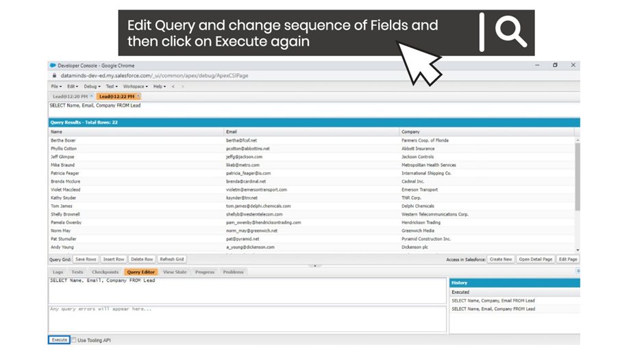Sort by the Name column header
The width and height of the screenshot is (644, 362).
point(136,132)
